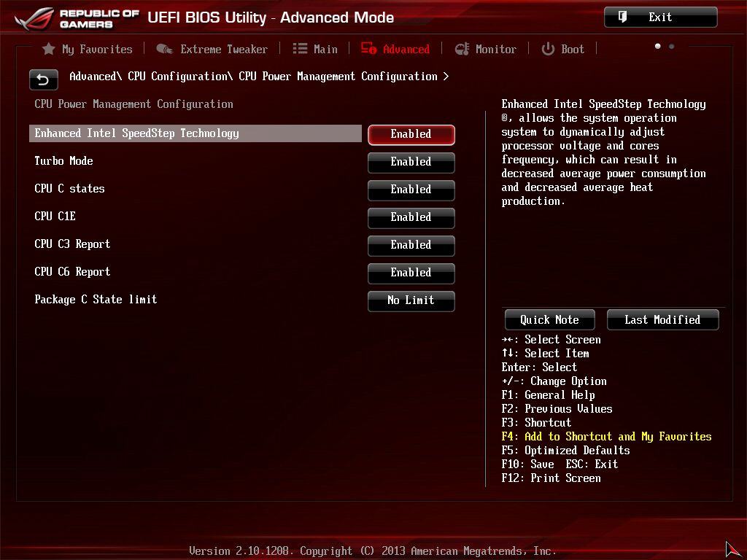Open Package C State limit No Limit dropdown
Screen dimensions: 747x560
point(411,300)
